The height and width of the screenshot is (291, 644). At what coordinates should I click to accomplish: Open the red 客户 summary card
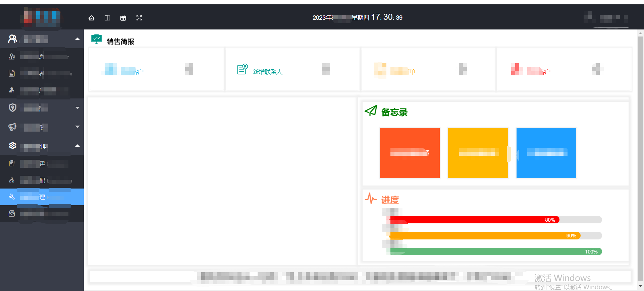pos(564,69)
